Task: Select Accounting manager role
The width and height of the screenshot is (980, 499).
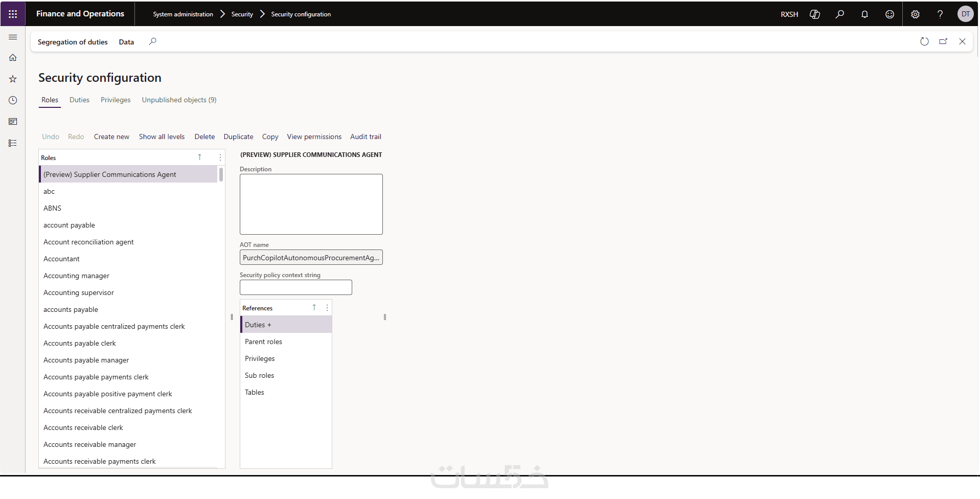Action: (x=128, y=276)
